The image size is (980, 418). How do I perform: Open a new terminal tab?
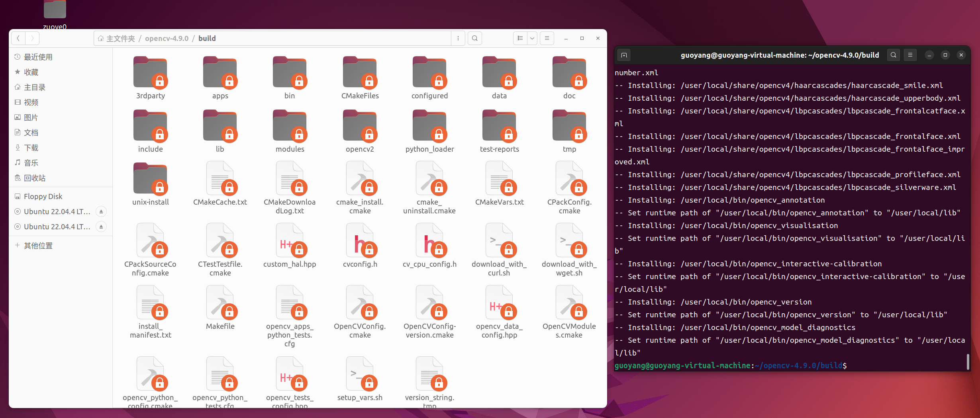624,55
